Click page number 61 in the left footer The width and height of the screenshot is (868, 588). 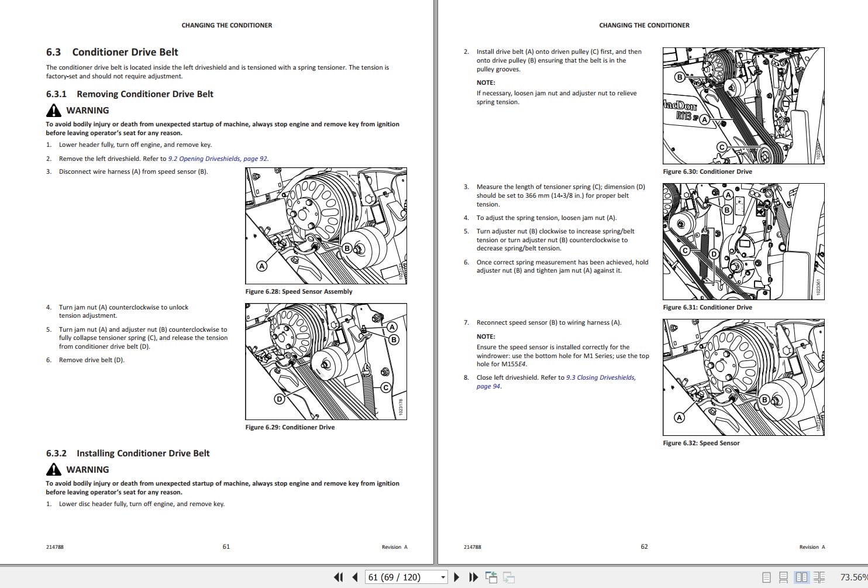click(x=226, y=546)
